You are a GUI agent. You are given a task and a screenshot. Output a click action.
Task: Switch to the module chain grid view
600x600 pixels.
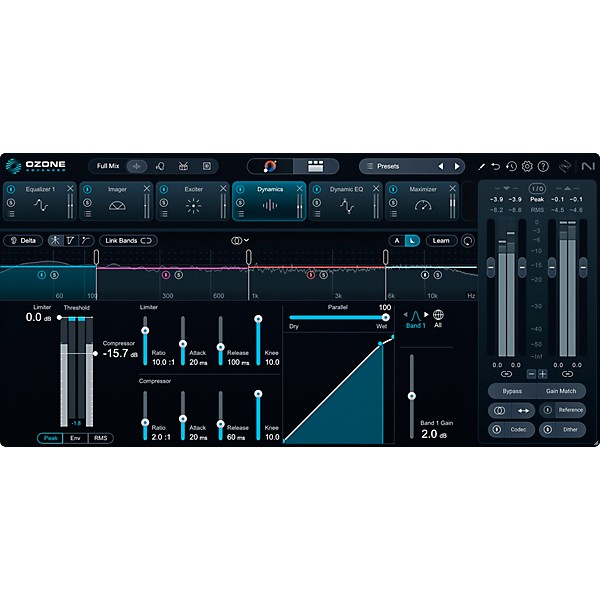pyautogui.click(x=316, y=166)
